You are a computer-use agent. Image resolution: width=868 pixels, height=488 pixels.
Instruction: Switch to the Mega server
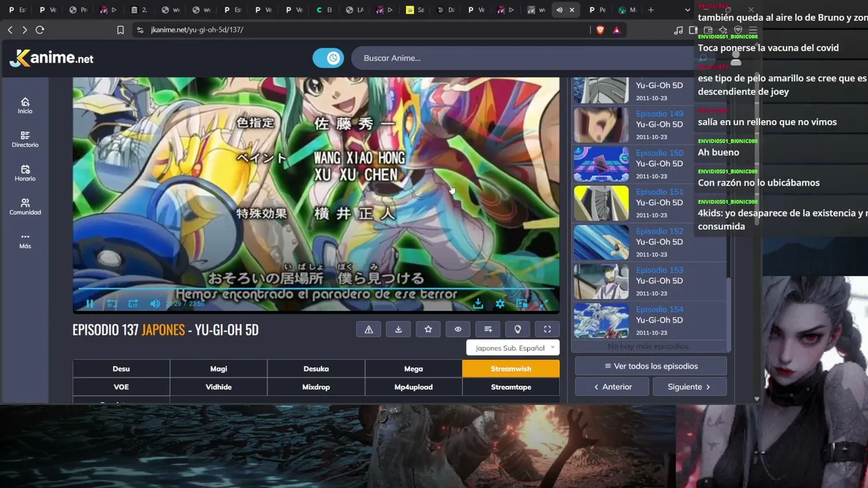[x=414, y=369]
